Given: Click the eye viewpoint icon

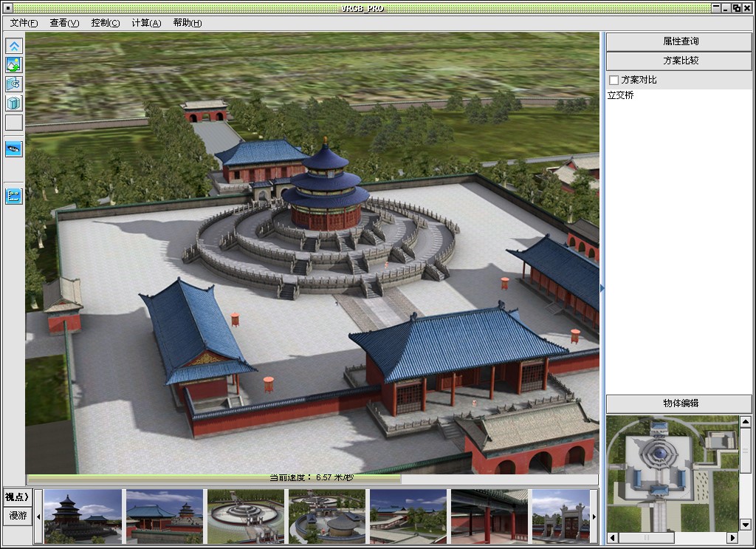Looking at the screenshot, I should [x=14, y=149].
